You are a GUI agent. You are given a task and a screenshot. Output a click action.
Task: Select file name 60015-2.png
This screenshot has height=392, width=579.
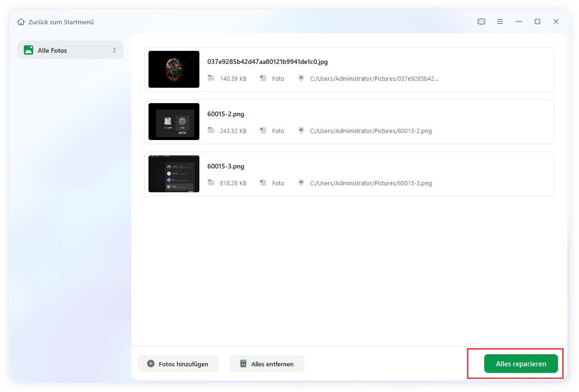226,114
